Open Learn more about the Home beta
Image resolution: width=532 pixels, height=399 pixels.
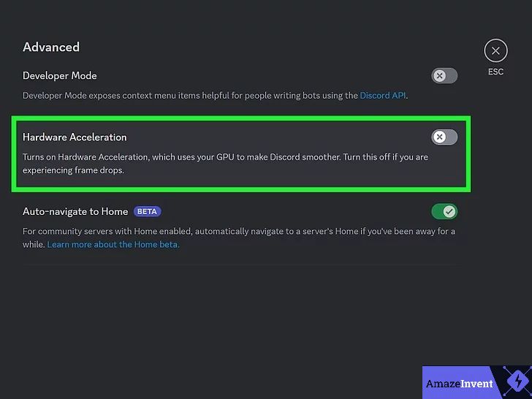click(113, 245)
